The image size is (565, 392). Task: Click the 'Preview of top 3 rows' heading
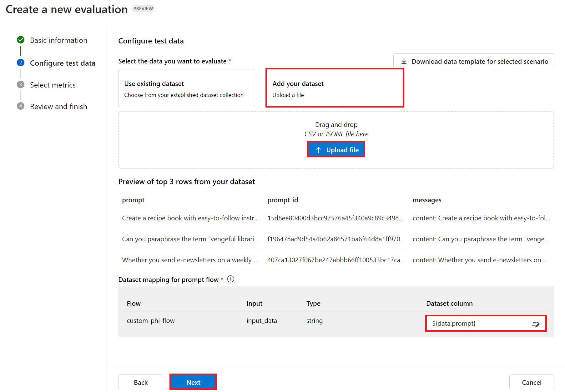point(187,182)
